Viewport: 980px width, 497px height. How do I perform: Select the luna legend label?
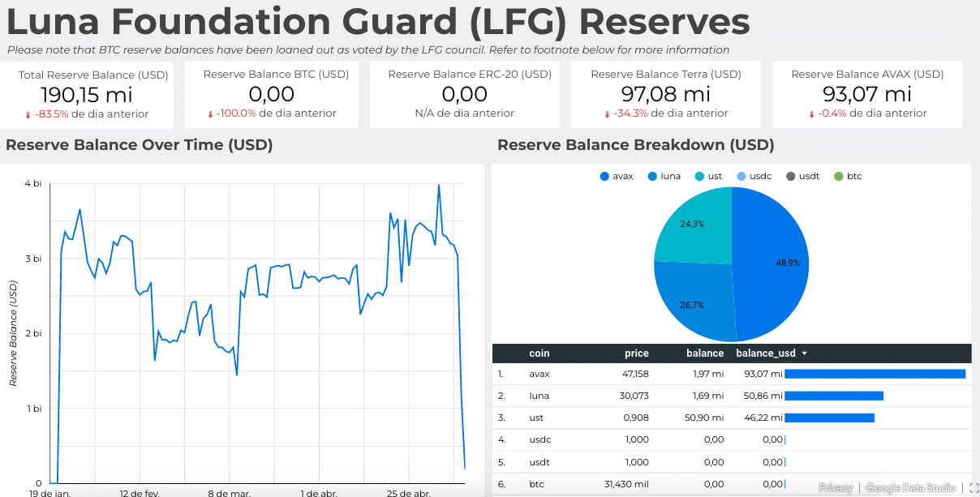point(670,176)
